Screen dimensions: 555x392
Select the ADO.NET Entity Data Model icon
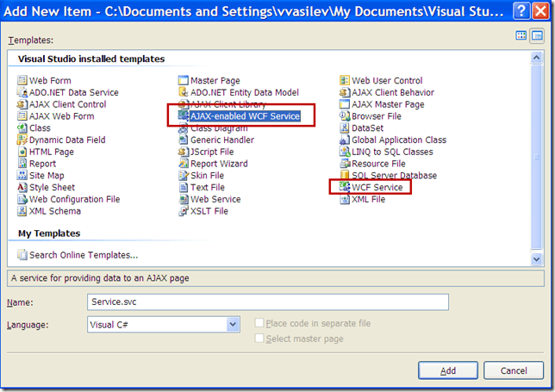pos(184,92)
